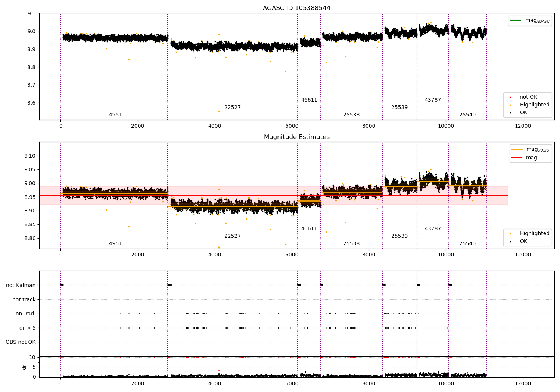The width and height of the screenshot is (560, 392).
Task: Click 25538 label in Magnitude Estimates plot
Action: click(351, 244)
